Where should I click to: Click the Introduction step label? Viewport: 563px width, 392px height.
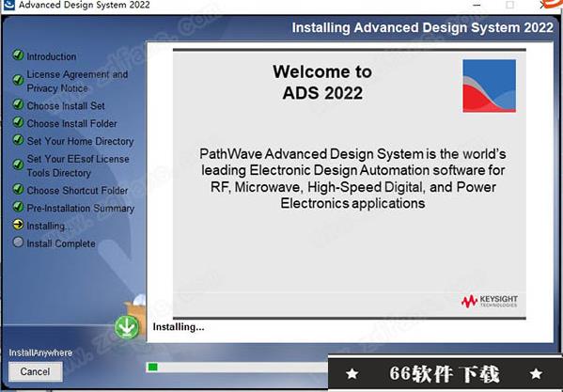[52, 56]
